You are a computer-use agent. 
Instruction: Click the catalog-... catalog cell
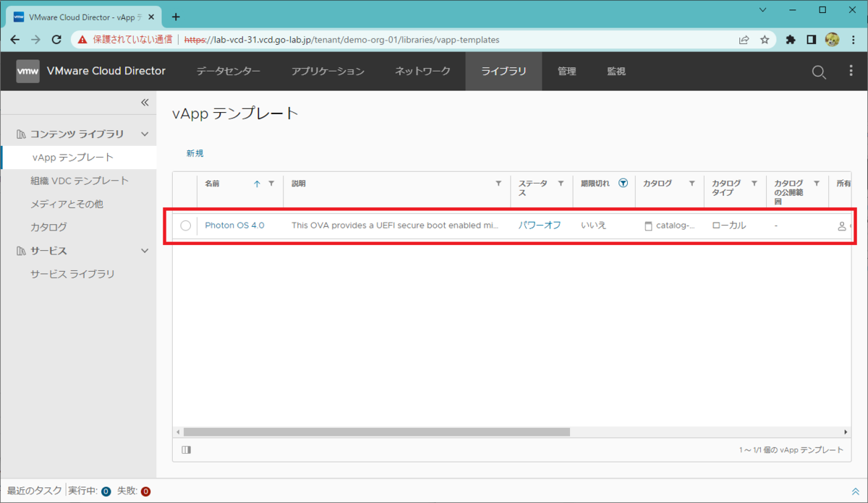point(669,225)
